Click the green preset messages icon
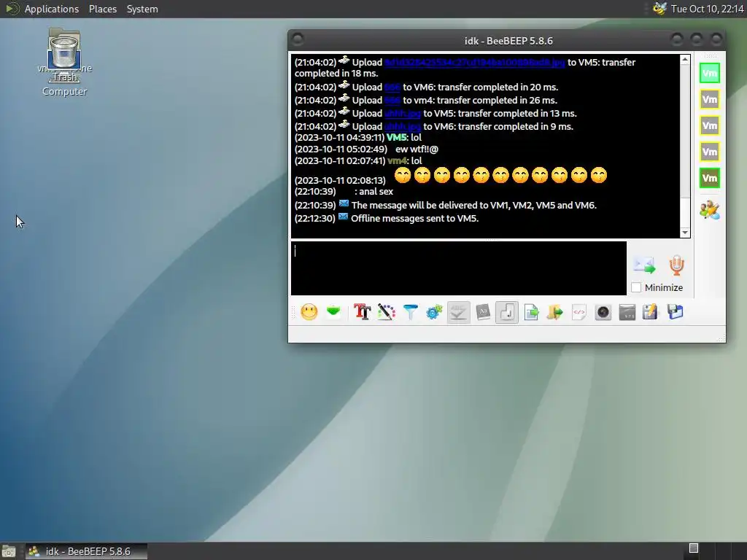Viewport: 747px width, 560px height. pyautogui.click(x=333, y=312)
